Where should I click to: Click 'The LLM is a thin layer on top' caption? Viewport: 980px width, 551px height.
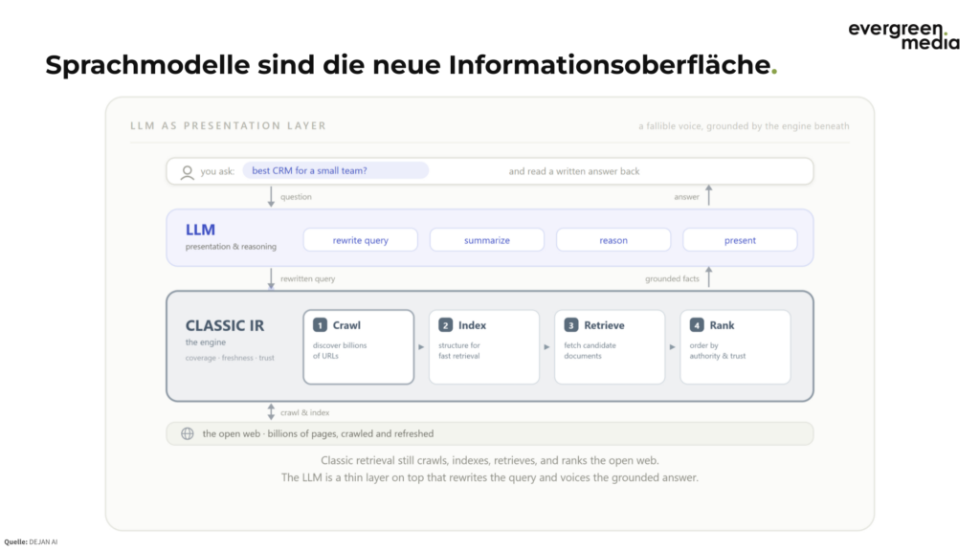coord(490,477)
